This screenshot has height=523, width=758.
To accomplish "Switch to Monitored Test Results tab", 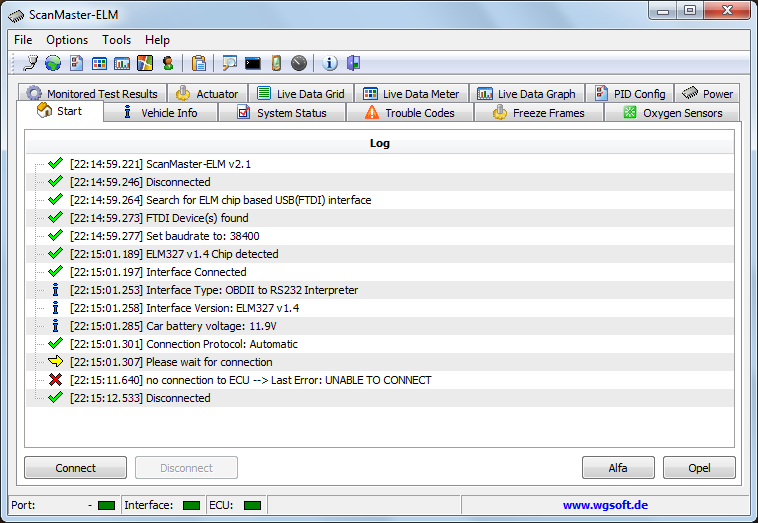I will click(92, 93).
